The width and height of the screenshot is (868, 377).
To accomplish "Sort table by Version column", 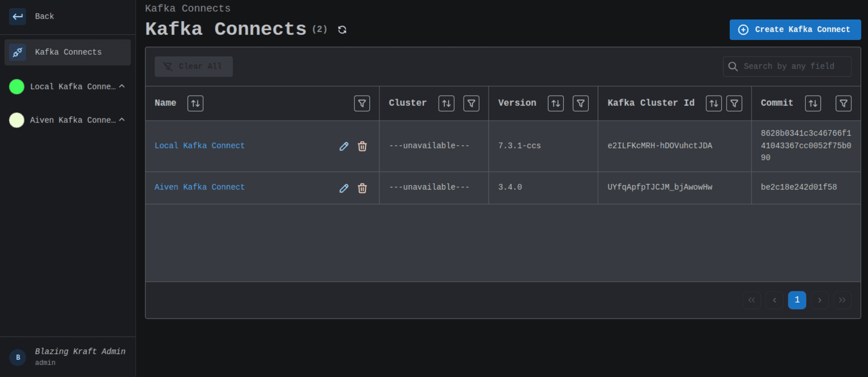I will click(556, 103).
